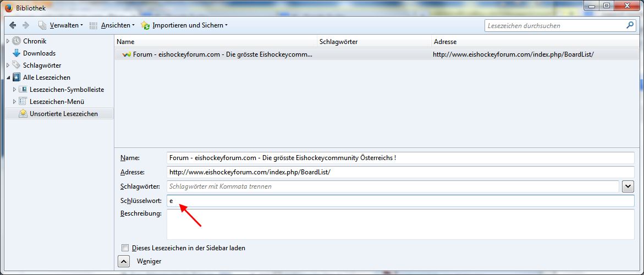Open the Ansichten menu

[115, 25]
